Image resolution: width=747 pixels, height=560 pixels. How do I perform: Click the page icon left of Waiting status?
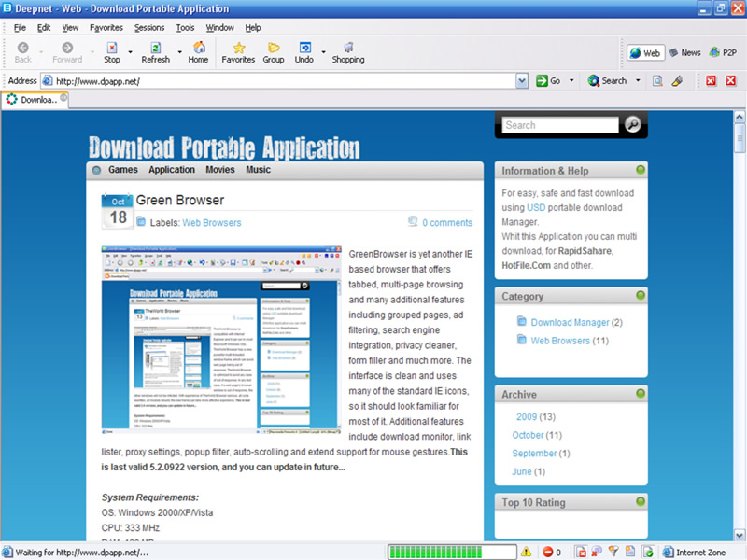click(7, 552)
